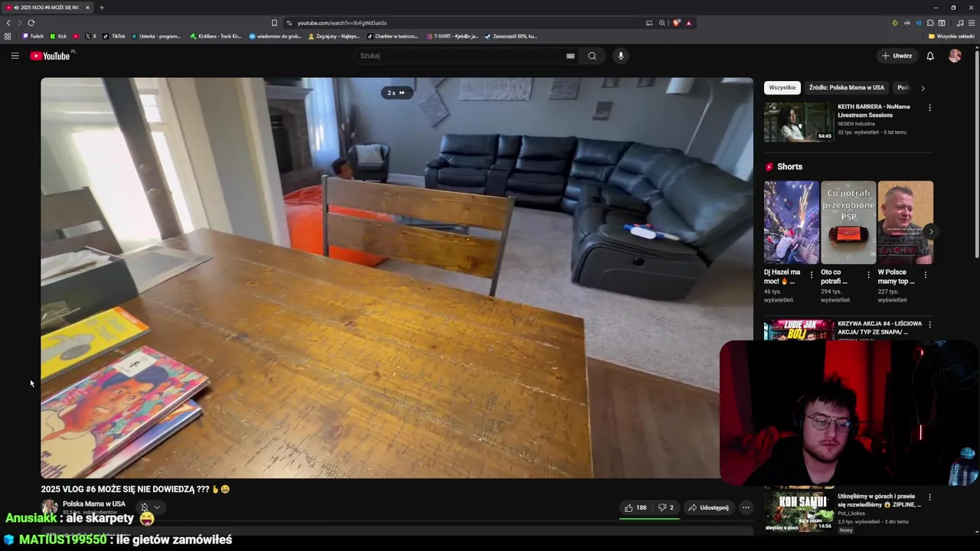Image resolution: width=980 pixels, height=551 pixels.
Task: Click the screen cast icon in address bar
Action: pyautogui.click(x=649, y=23)
